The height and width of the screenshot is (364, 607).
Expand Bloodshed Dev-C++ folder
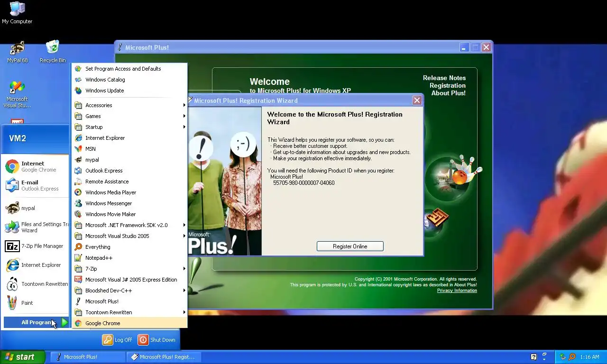click(130, 291)
